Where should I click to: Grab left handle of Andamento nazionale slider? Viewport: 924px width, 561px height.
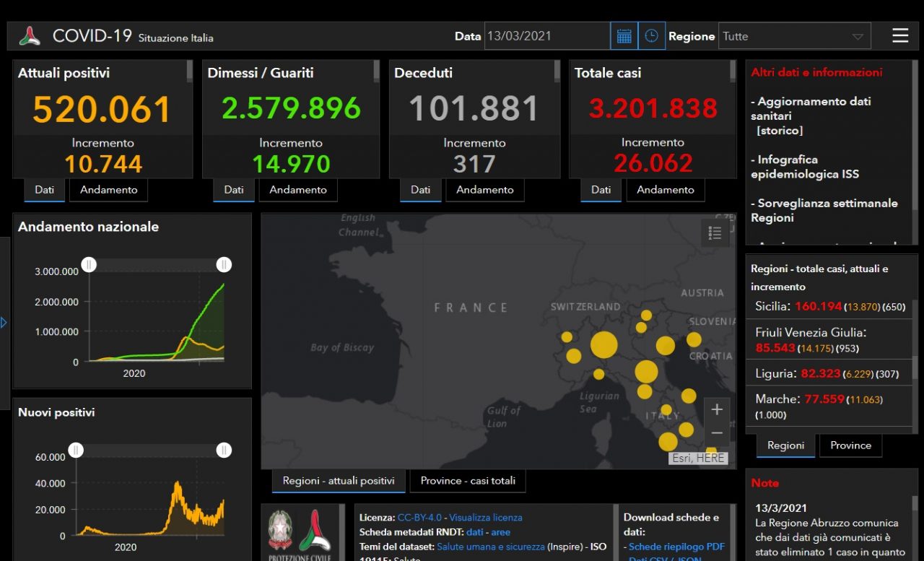coord(89,265)
